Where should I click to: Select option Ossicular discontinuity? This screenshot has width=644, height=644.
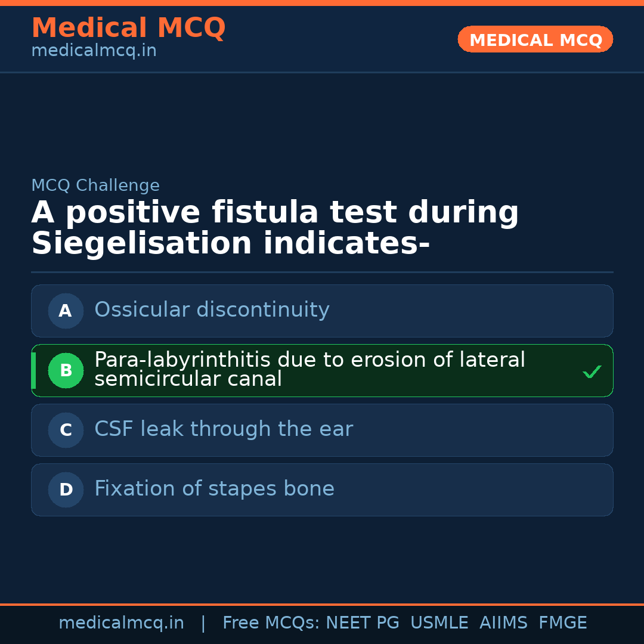(212, 310)
